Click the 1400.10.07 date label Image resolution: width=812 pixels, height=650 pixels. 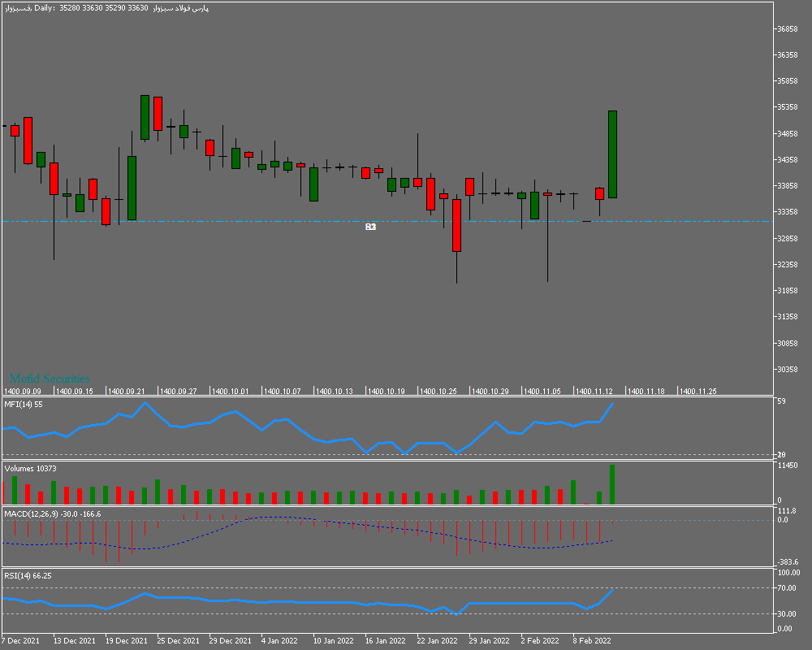[283, 392]
